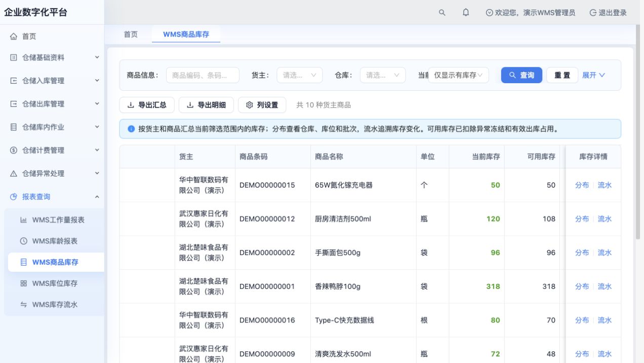Image resolution: width=644 pixels, height=363 pixels.
Task: Click the 重置 reset button
Action: click(562, 75)
